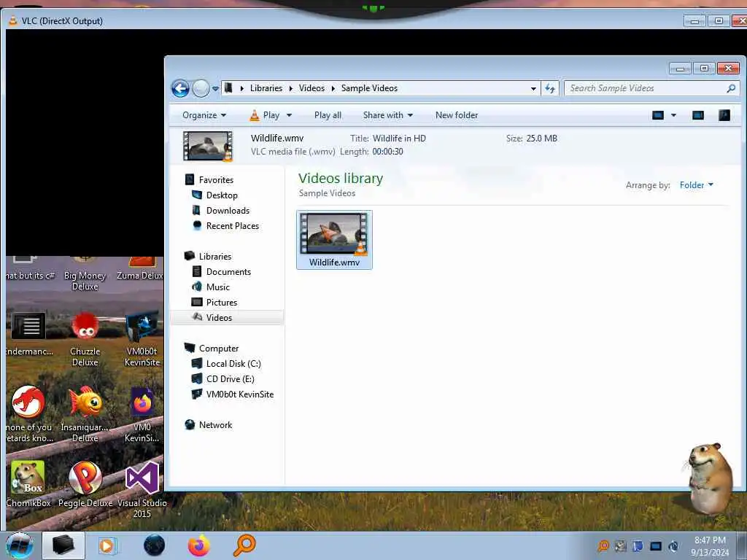
Task: Open the Share with menu
Action: tap(388, 115)
